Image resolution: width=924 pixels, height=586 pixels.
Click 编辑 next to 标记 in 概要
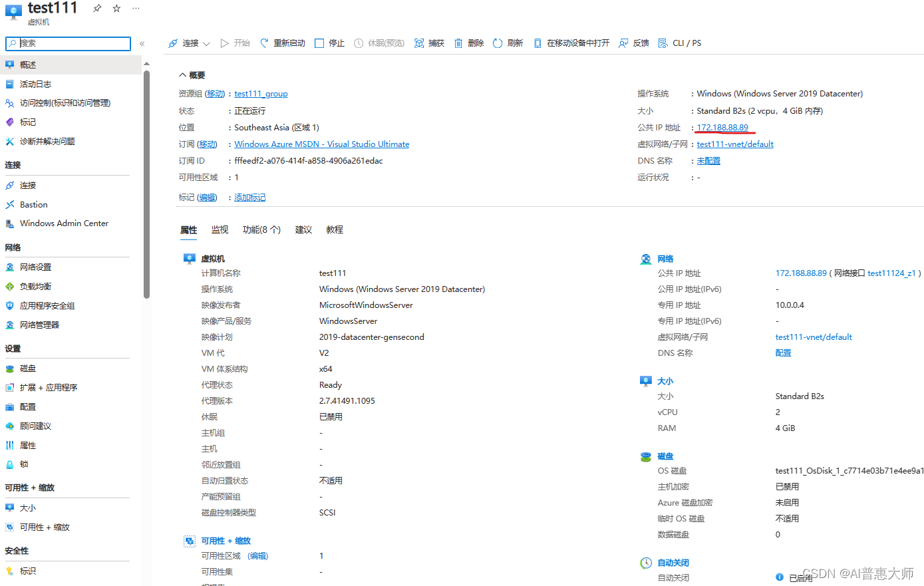tap(208, 198)
